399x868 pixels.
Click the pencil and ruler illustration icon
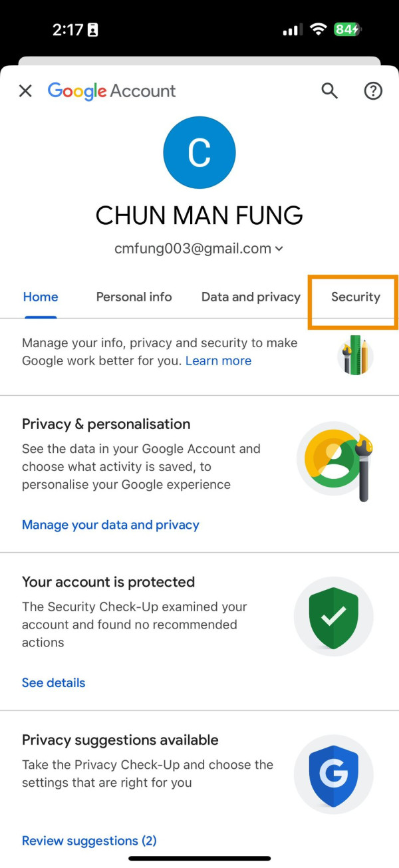[354, 355]
